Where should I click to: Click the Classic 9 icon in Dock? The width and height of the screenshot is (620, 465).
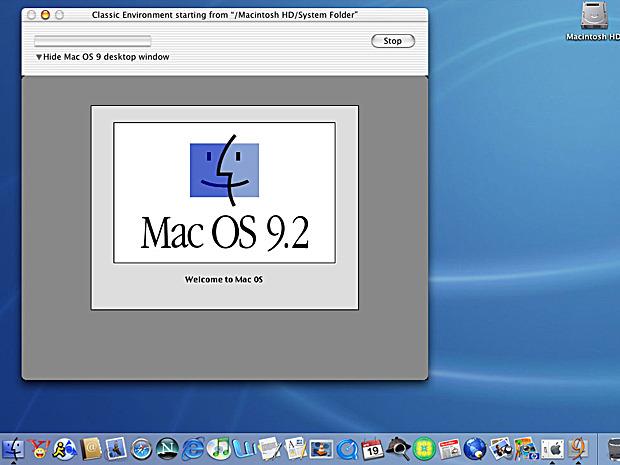(577, 449)
